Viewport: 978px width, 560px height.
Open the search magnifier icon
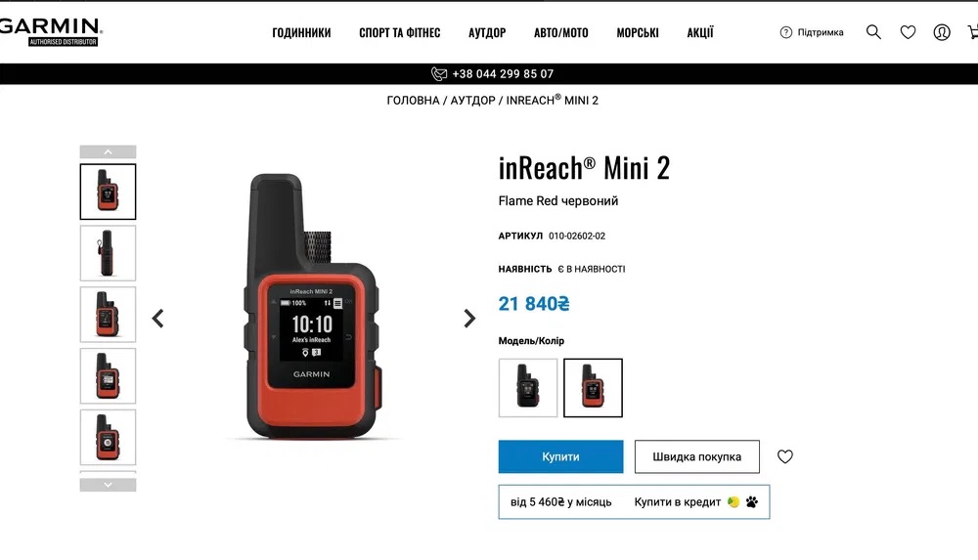tap(873, 32)
